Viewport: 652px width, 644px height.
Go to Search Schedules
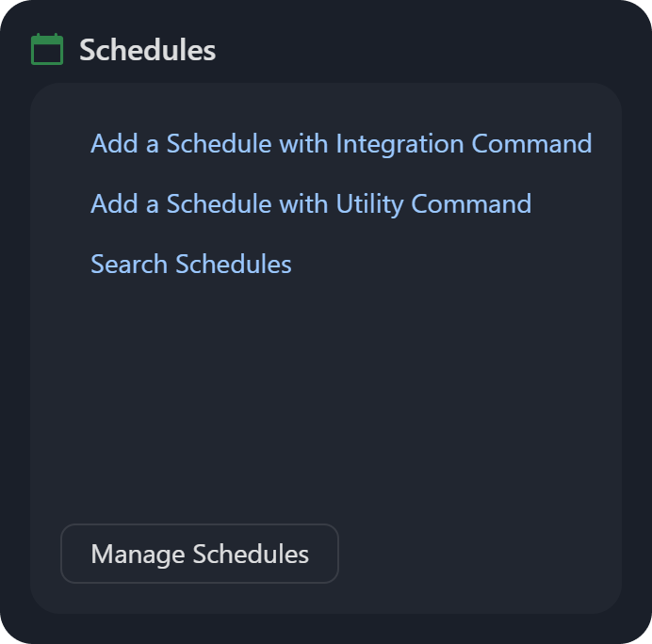pos(191,265)
